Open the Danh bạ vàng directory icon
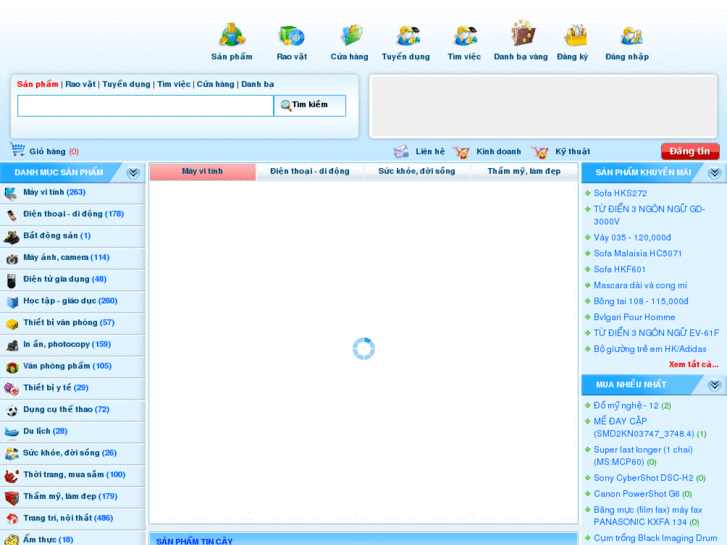This screenshot has height=545, width=727. pyautogui.click(x=523, y=34)
